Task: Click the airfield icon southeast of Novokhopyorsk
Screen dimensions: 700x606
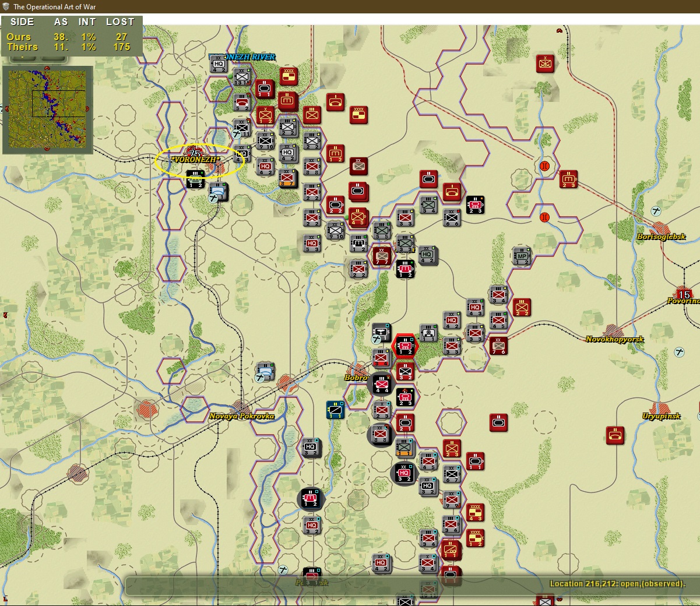Action: click(680, 352)
